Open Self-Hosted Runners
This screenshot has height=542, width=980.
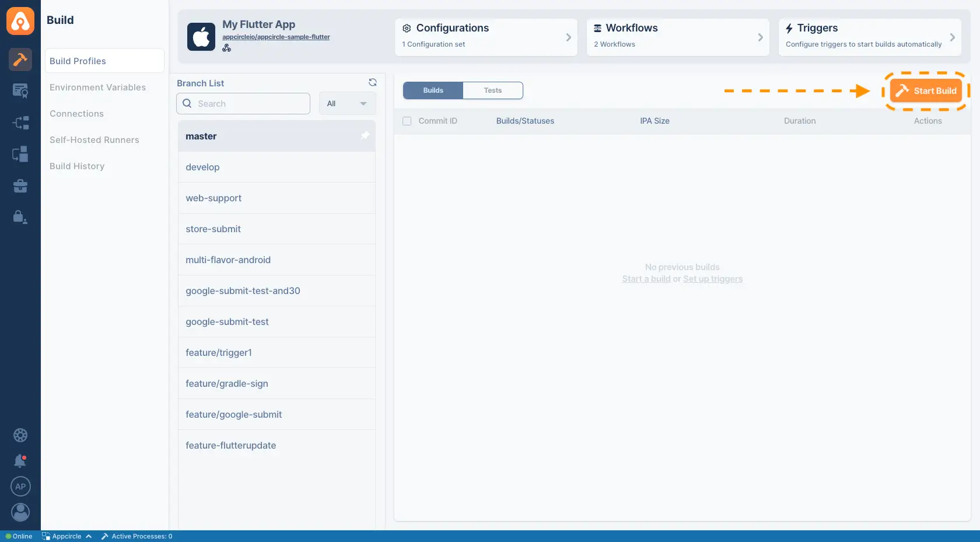coord(94,140)
